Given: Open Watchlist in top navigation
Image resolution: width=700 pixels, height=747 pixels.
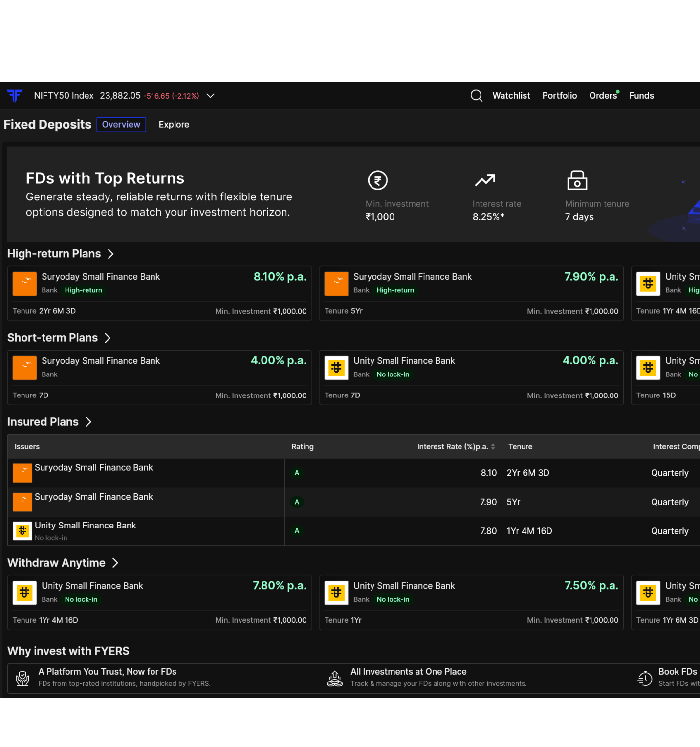Looking at the screenshot, I should pyautogui.click(x=511, y=96).
